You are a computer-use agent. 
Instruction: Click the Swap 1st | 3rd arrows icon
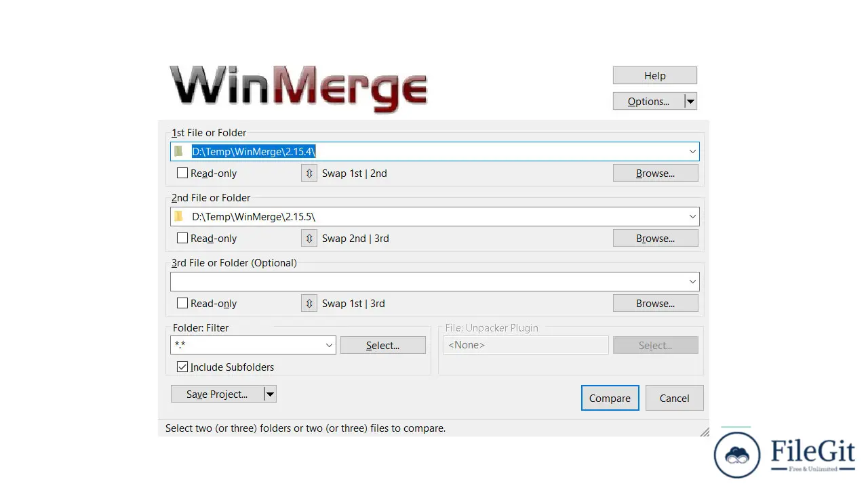tap(309, 304)
